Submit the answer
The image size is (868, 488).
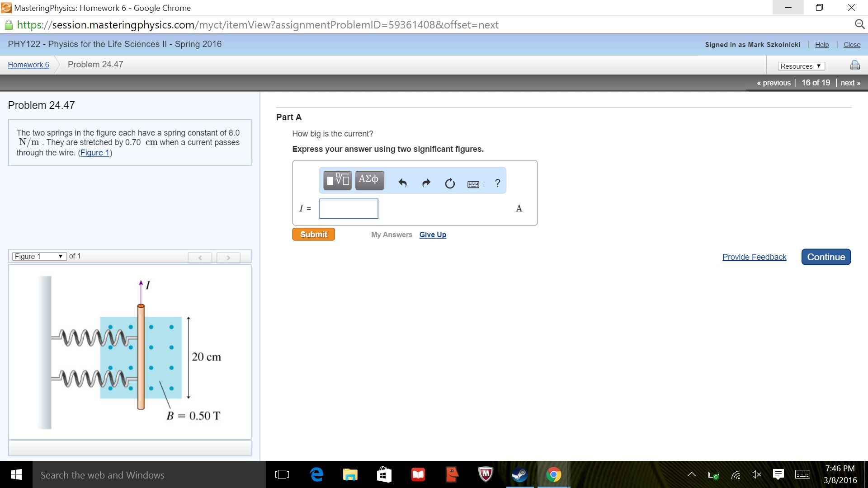[x=313, y=234]
